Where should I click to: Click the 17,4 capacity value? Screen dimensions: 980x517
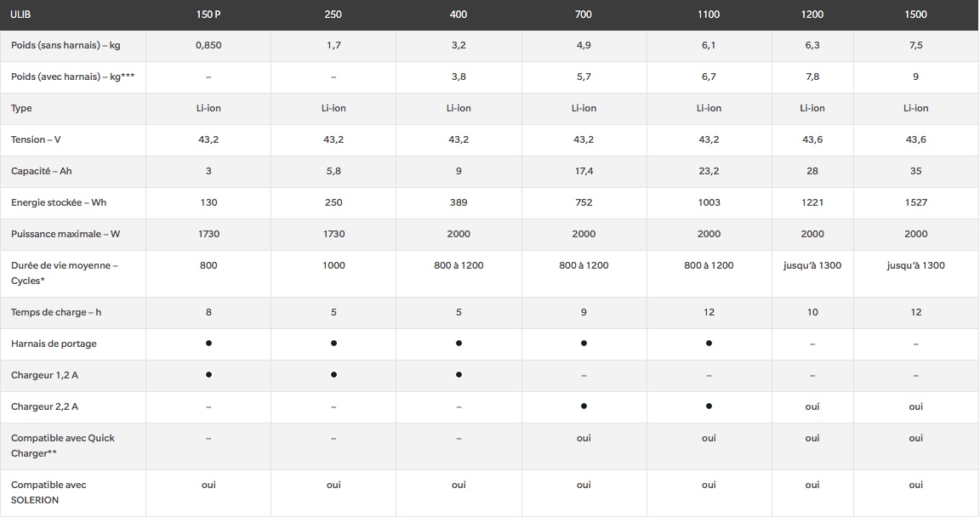584,171
